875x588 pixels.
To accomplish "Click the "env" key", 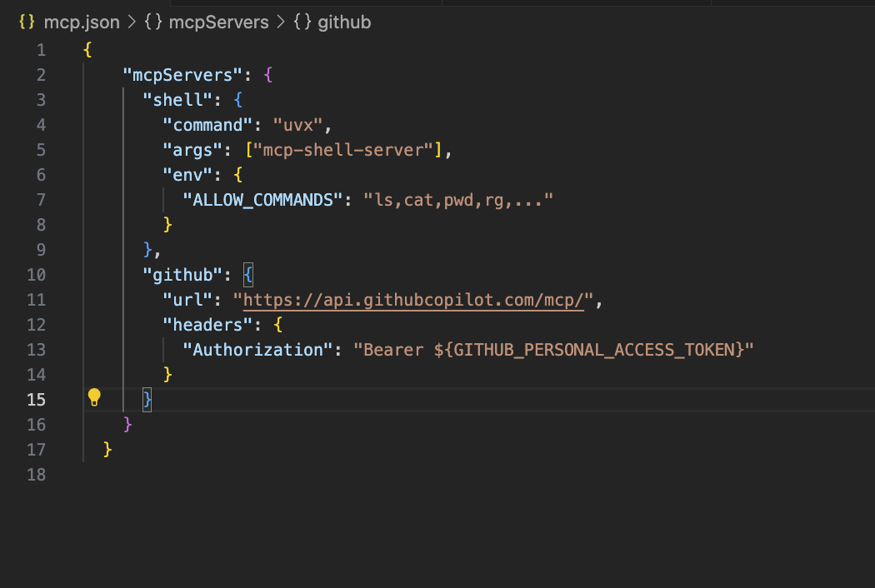I will click(x=187, y=175).
